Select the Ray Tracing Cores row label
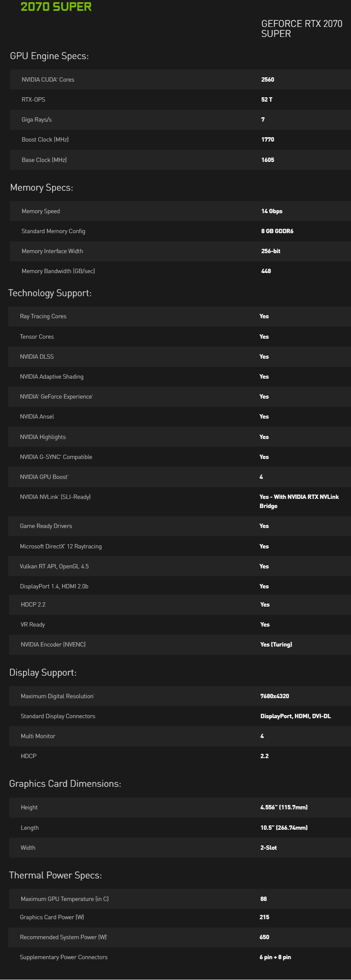This screenshot has height=980, width=351. point(43,316)
